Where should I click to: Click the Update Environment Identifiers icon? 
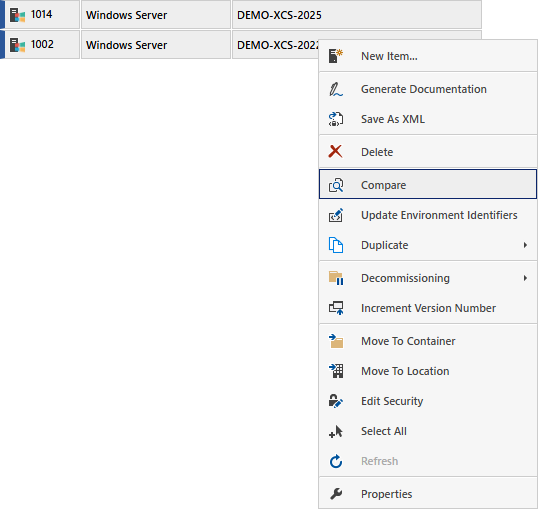point(336,215)
